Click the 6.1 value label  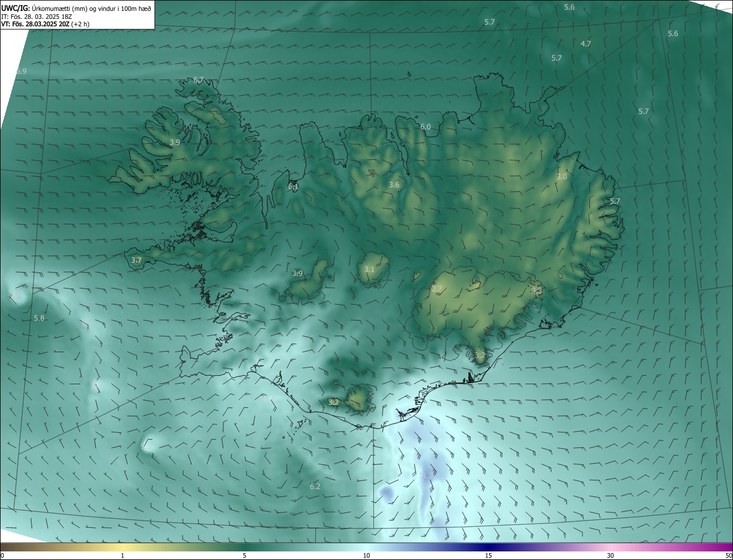293,187
